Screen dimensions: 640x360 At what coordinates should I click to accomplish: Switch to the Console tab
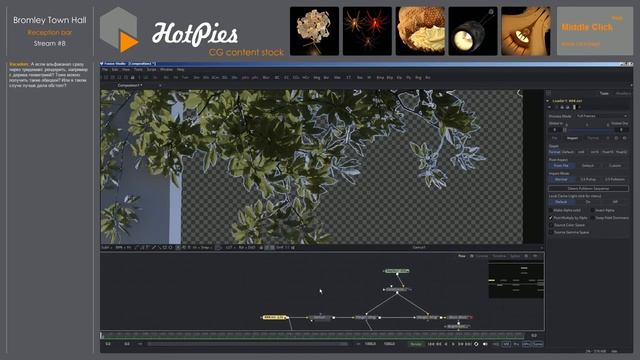[482, 256]
